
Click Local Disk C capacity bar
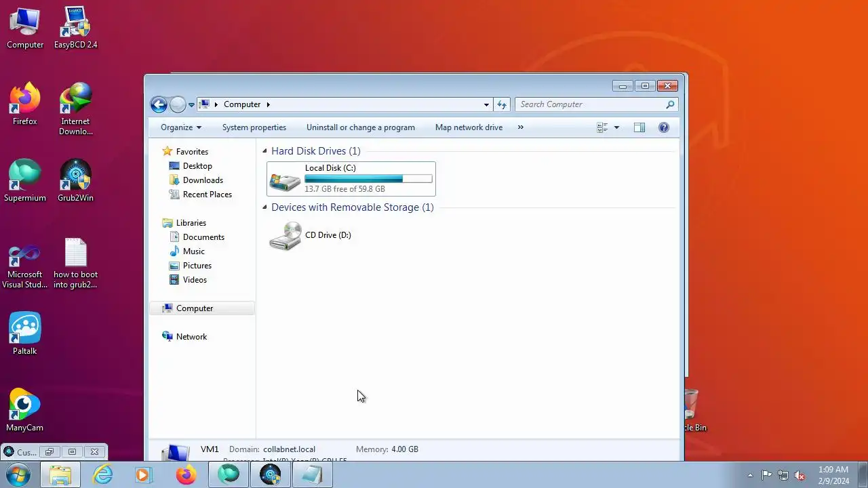(x=368, y=179)
